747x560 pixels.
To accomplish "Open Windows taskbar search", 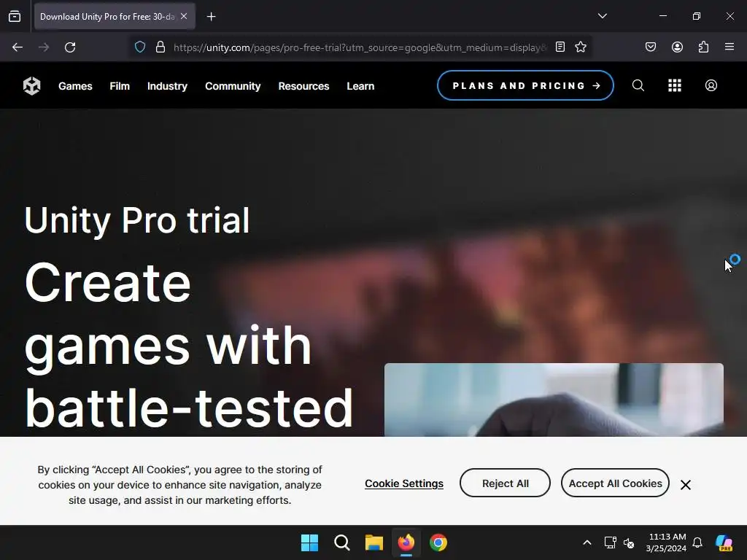I will 342,542.
